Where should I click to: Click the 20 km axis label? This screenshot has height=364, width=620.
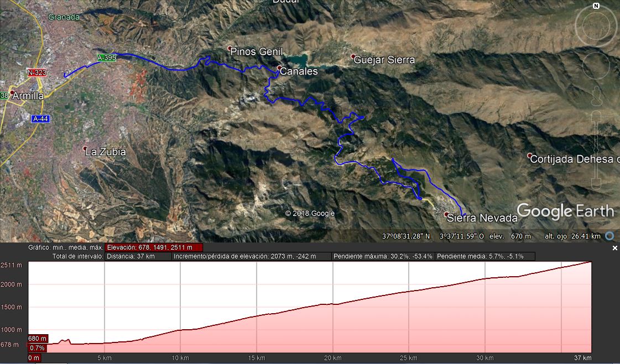[x=332, y=358]
